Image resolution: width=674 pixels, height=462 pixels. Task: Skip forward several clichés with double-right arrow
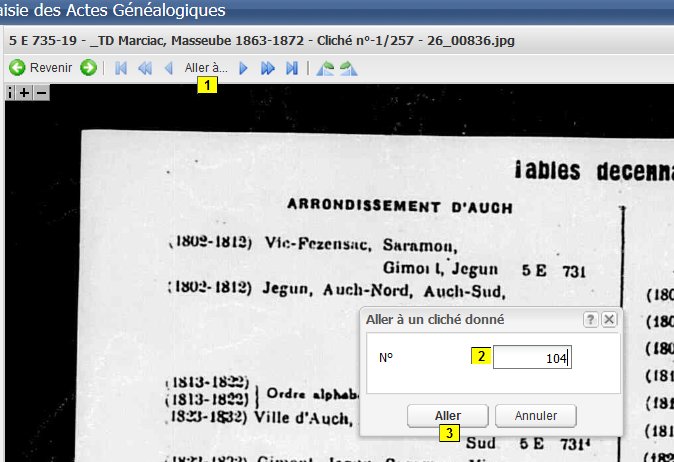[267, 68]
